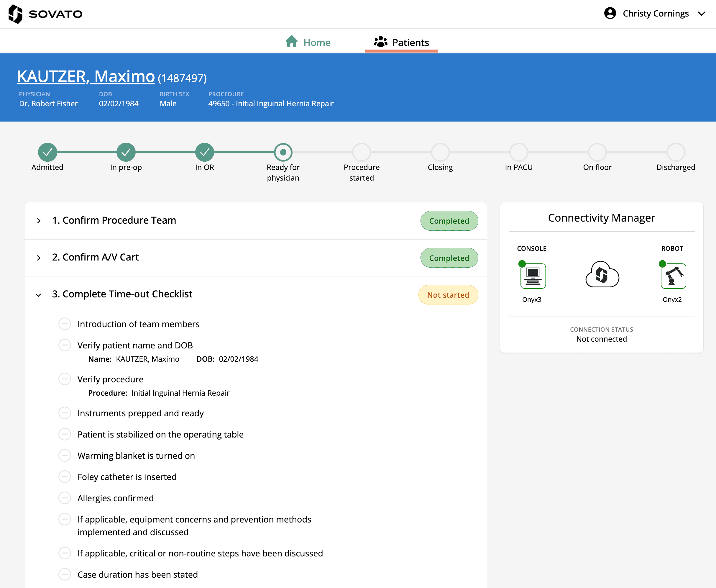This screenshot has height=588, width=716.
Task: Select the In PACU stage circle
Action: [x=519, y=153]
